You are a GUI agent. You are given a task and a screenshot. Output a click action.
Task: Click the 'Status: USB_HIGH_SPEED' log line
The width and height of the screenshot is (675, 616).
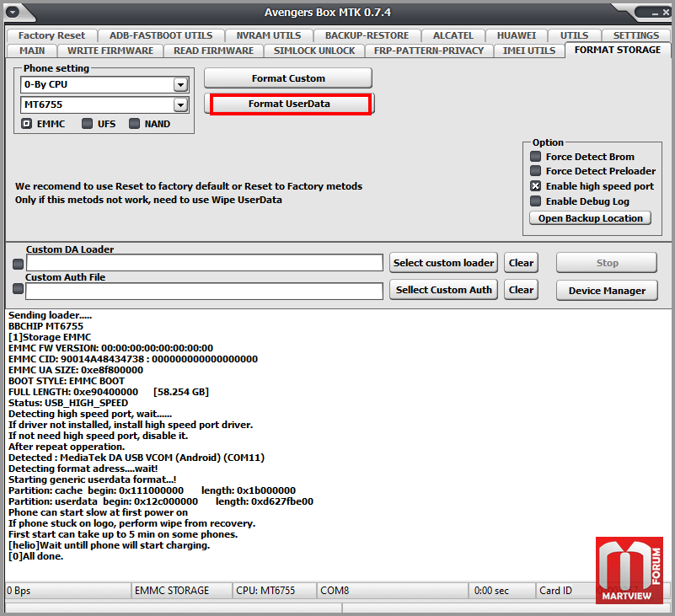68,403
